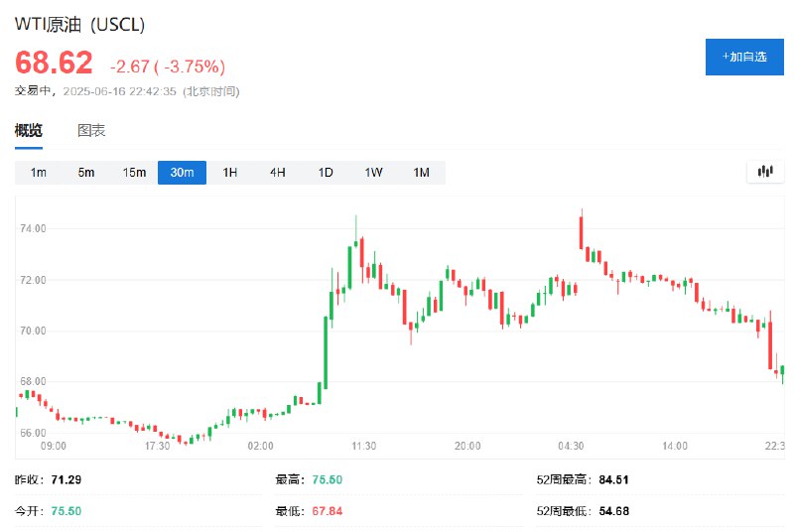
Task: Click the WTI原油 (USCL) title
Action: tap(80, 24)
